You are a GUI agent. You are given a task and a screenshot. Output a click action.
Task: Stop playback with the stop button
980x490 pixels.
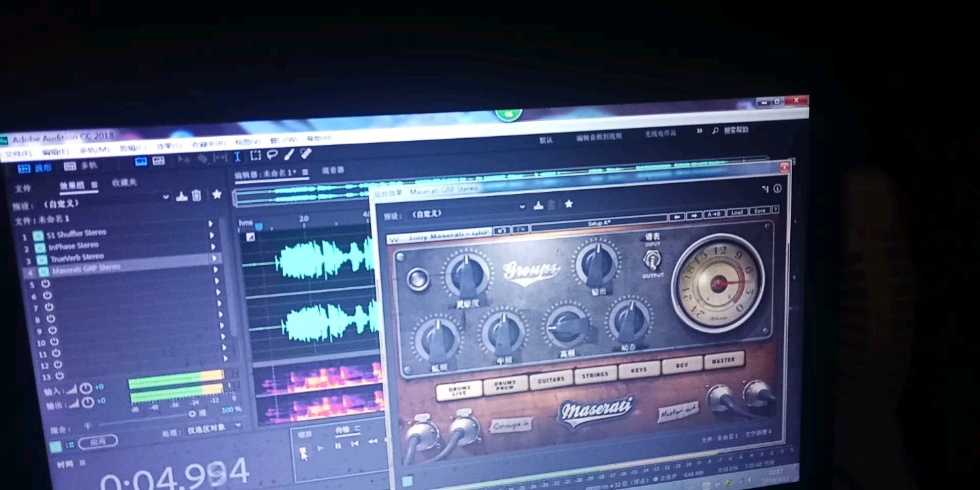pyautogui.click(x=304, y=449)
